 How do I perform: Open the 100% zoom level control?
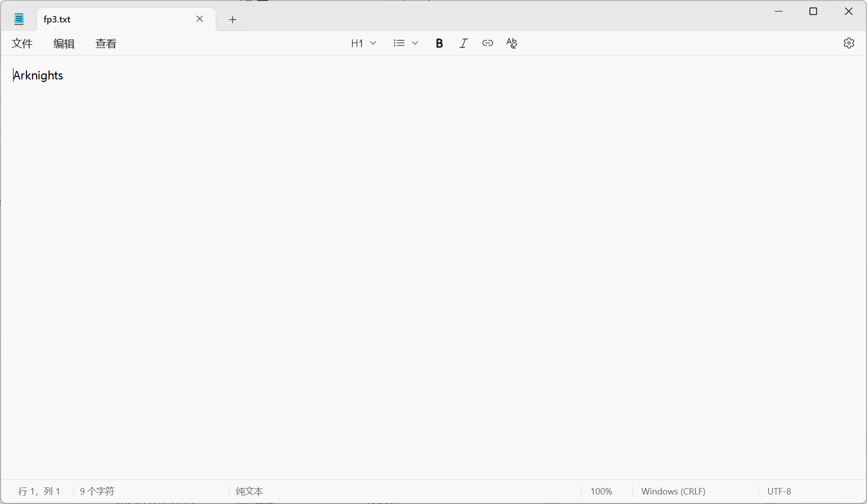pyautogui.click(x=601, y=492)
